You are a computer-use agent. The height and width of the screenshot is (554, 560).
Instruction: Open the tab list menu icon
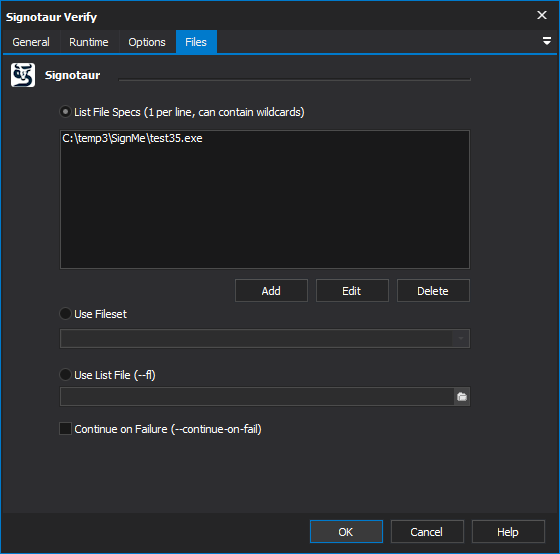pos(546,41)
